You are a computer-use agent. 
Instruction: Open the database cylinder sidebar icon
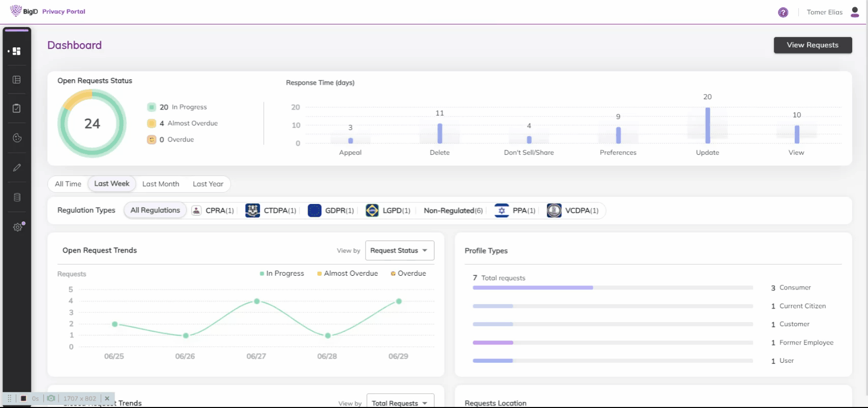17,197
